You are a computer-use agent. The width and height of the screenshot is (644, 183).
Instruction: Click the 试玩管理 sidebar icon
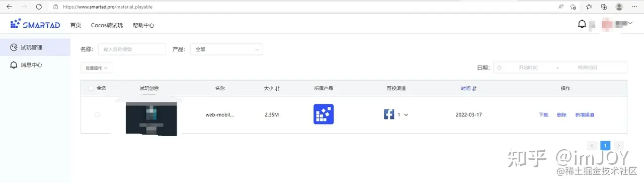[x=14, y=47]
